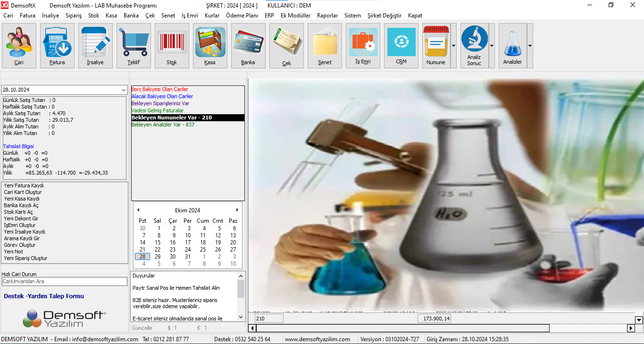The width and height of the screenshot is (644, 344).
Task: Click the Güncelle currency update label
Action: coord(142,327)
